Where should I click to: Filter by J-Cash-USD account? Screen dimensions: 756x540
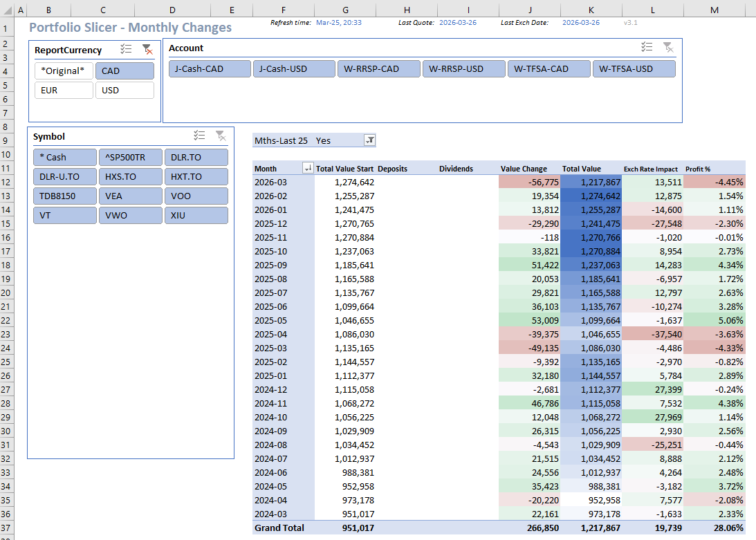click(294, 69)
